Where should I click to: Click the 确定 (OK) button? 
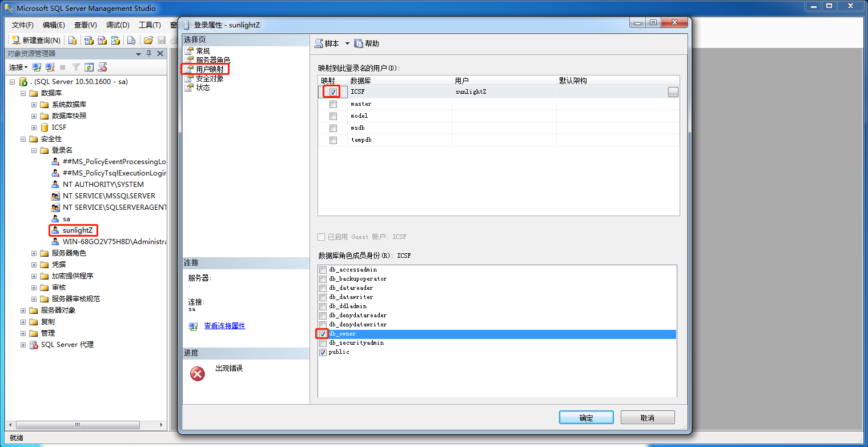(586, 418)
